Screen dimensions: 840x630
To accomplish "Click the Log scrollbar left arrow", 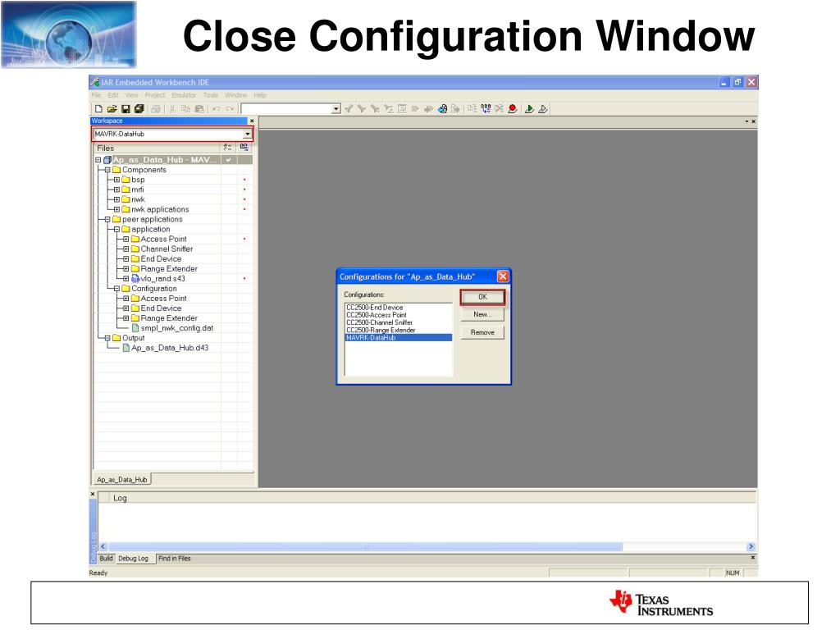I will (103, 546).
